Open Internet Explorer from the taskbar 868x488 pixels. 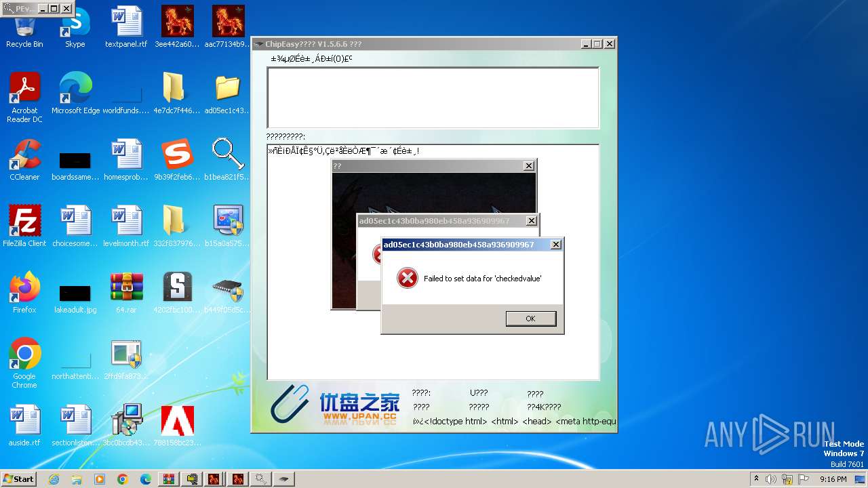[54, 479]
